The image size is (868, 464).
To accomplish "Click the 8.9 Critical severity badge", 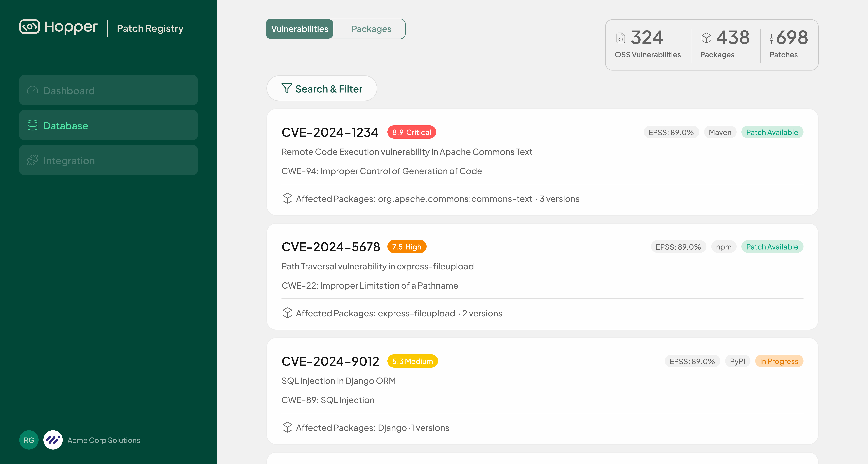I will (x=411, y=132).
